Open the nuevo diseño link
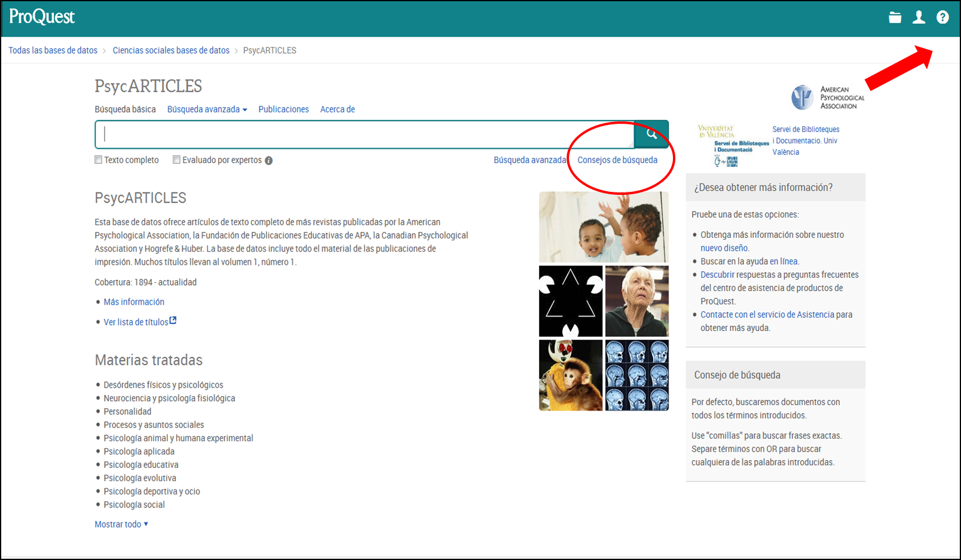Image resolution: width=961 pixels, height=560 pixels. [x=724, y=248]
